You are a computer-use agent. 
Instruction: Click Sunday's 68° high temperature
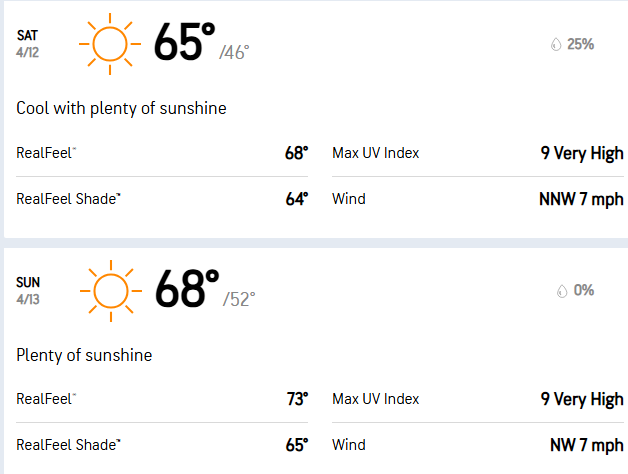[187, 290]
